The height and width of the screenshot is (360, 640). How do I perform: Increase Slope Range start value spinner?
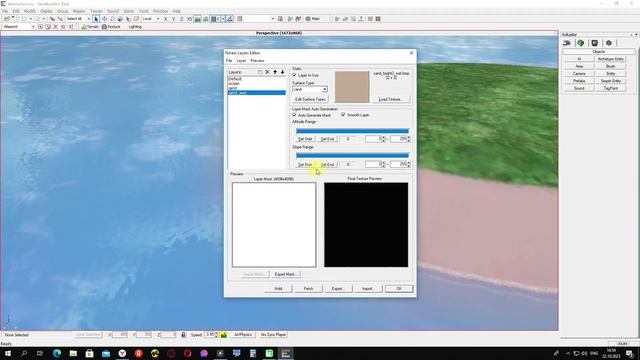[384, 163]
